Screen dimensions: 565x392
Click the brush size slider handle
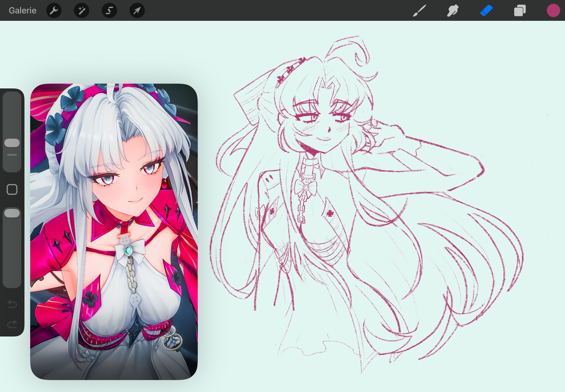tap(12, 143)
